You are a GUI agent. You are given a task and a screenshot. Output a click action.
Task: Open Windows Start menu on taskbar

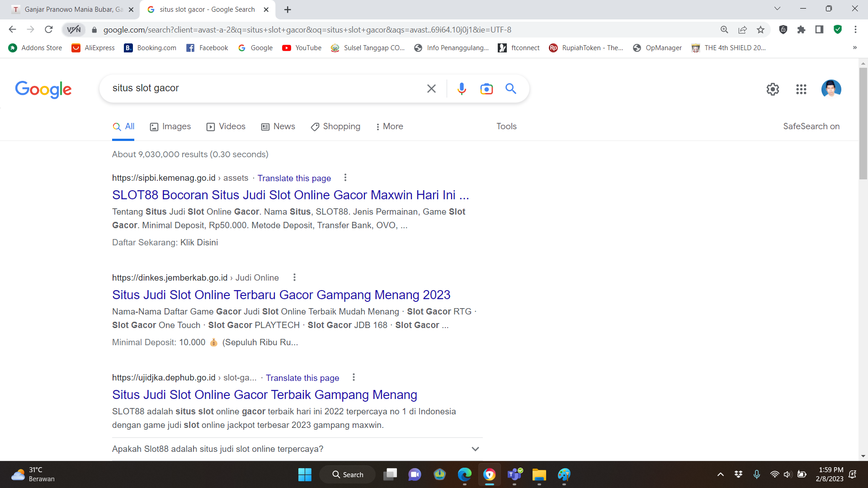click(x=305, y=474)
